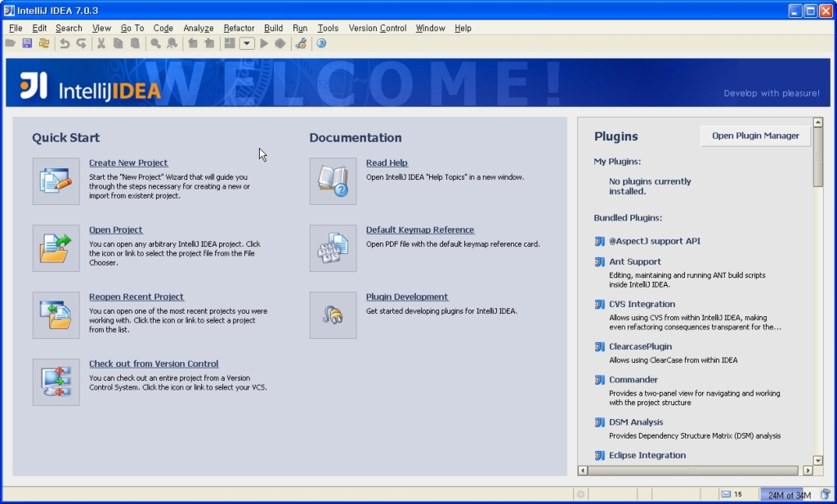Open the Refactor menu

point(239,29)
